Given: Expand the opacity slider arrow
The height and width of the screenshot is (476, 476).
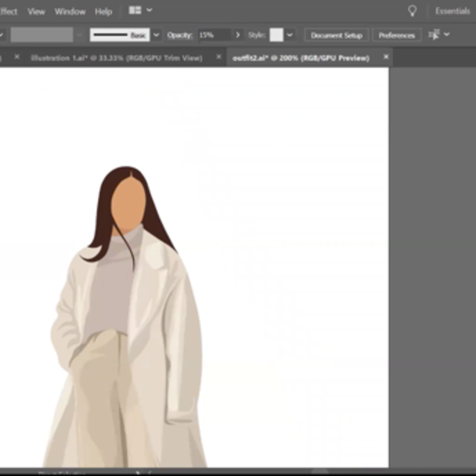Looking at the screenshot, I should (x=238, y=35).
